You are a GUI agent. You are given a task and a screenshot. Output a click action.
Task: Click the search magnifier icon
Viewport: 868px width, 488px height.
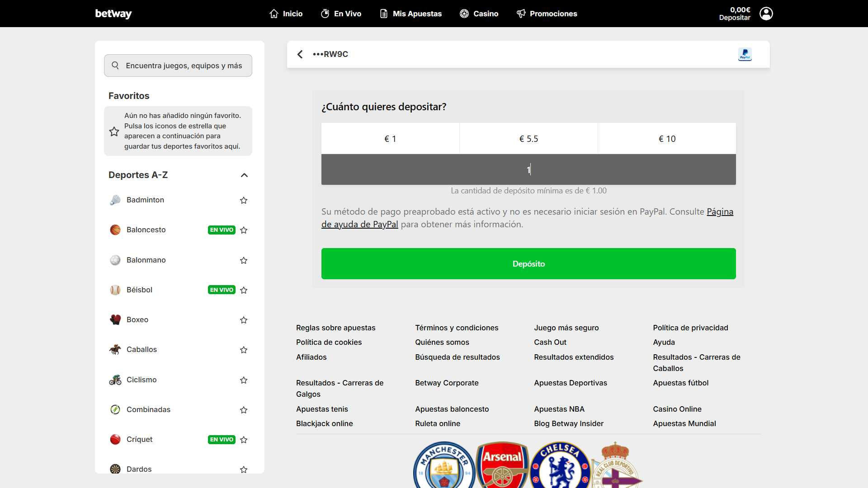point(115,66)
